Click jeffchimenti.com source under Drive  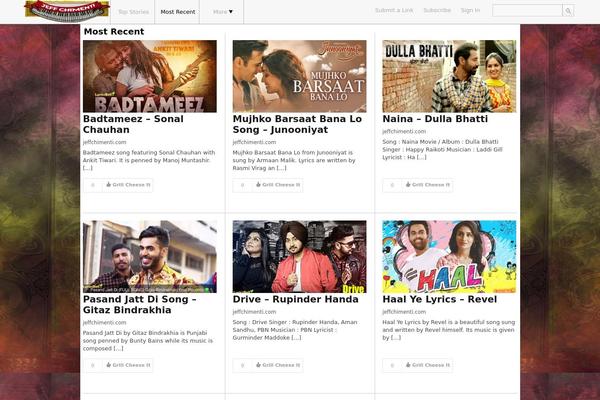point(254,312)
